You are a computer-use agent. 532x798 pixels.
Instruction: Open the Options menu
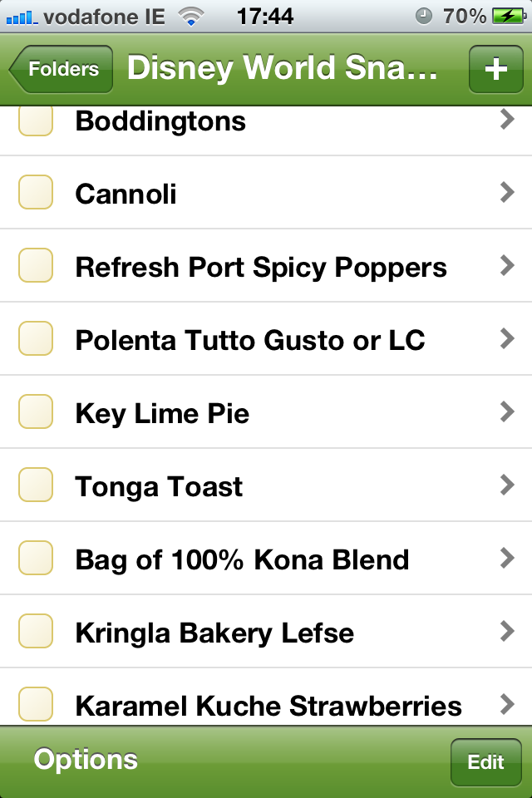(x=86, y=760)
